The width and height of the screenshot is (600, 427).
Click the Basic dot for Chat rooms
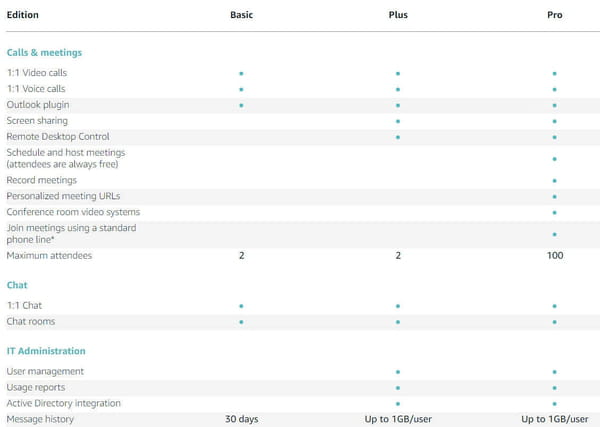(241, 322)
